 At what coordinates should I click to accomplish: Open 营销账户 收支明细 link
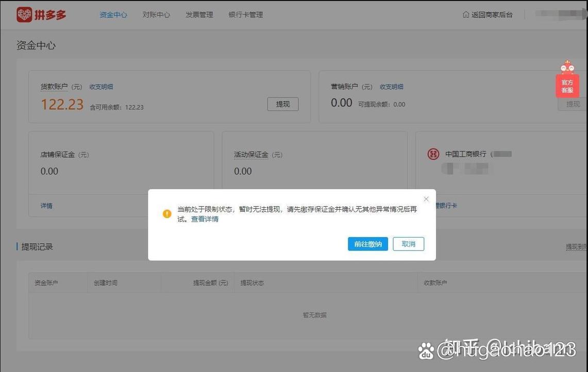tap(392, 87)
